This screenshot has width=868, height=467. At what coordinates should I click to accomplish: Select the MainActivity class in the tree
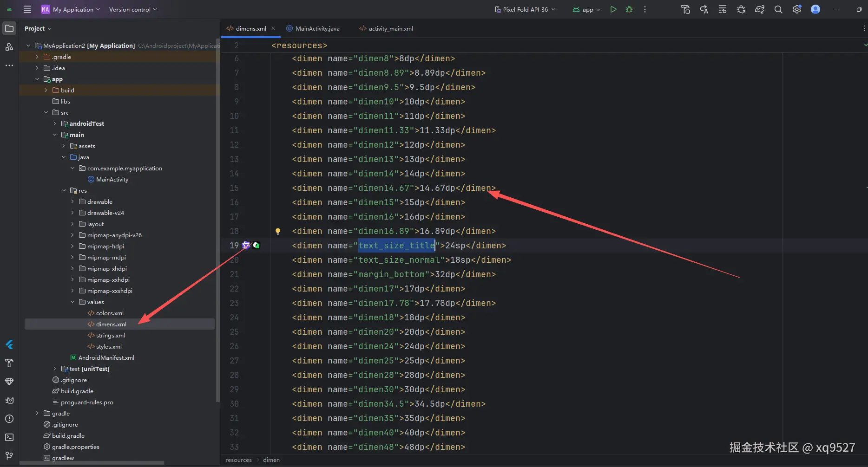tap(112, 179)
